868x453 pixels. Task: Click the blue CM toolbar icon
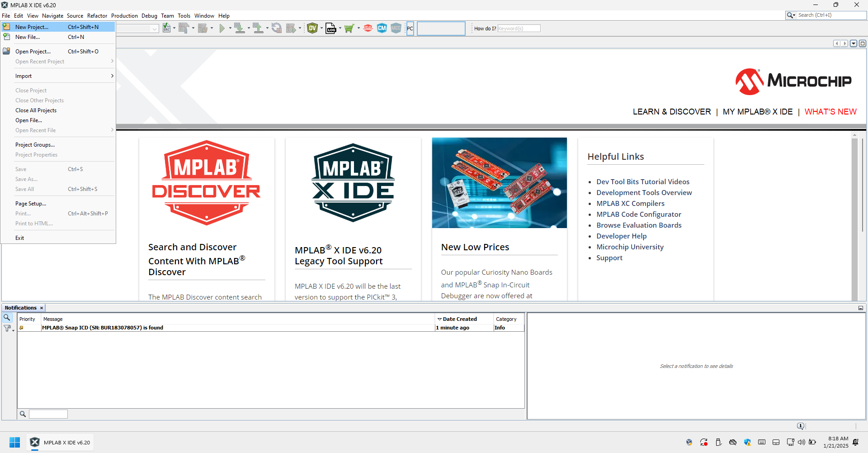click(382, 28)
